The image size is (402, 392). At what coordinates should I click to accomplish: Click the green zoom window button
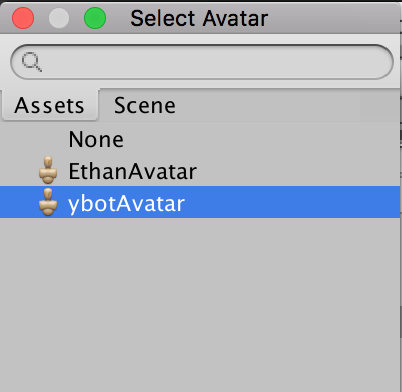95,18
